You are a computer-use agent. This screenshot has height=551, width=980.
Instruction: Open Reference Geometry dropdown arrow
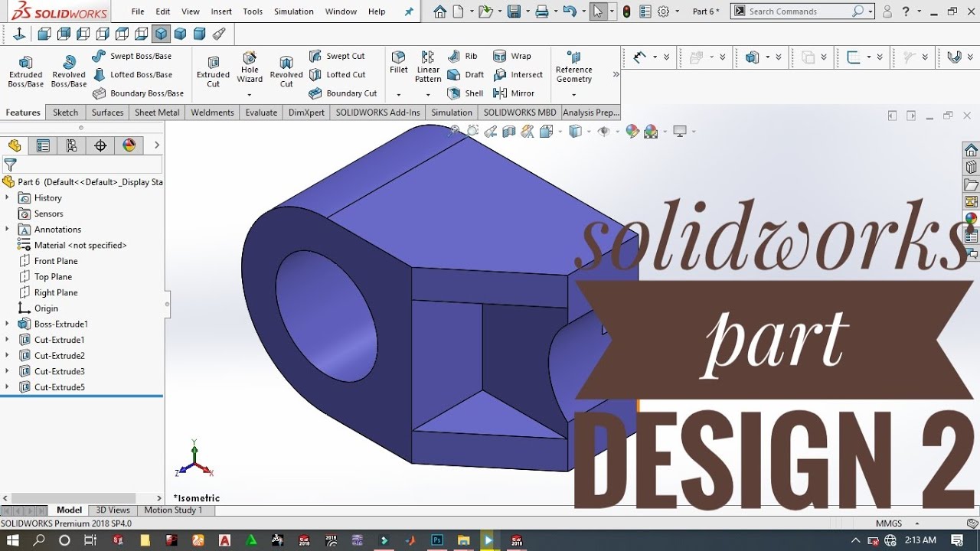[574, 95]
